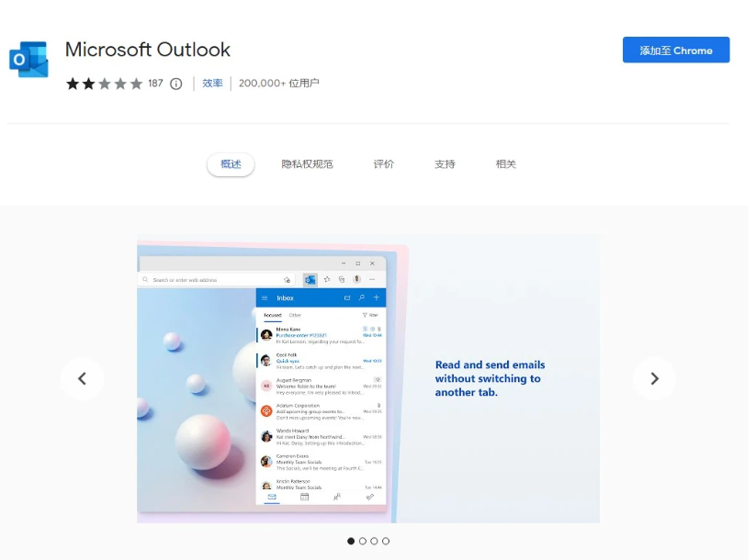Click the star rating for Microsoft Outlook
Screen dimensions: 756x560
104,84
